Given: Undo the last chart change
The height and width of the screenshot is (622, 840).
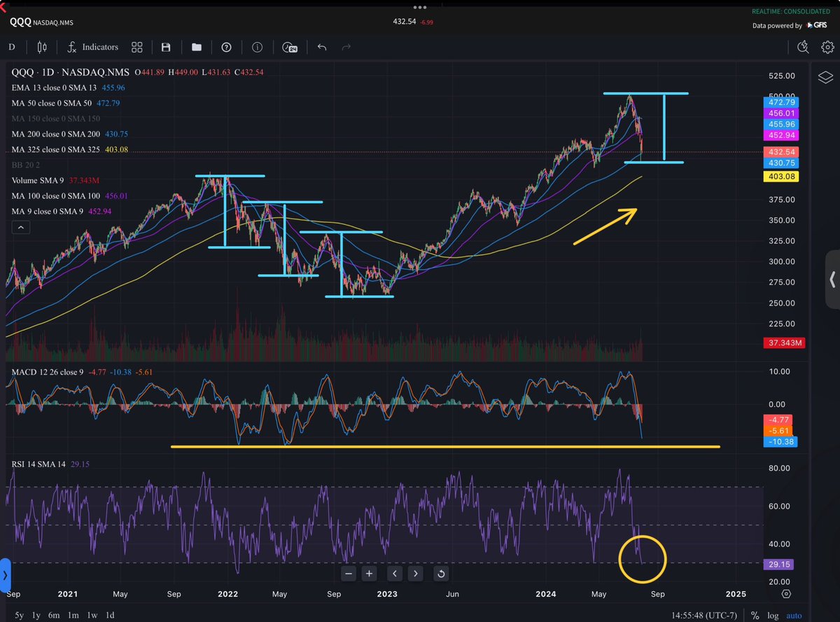Looking at the screenshot, I should (x=321, y=47).
